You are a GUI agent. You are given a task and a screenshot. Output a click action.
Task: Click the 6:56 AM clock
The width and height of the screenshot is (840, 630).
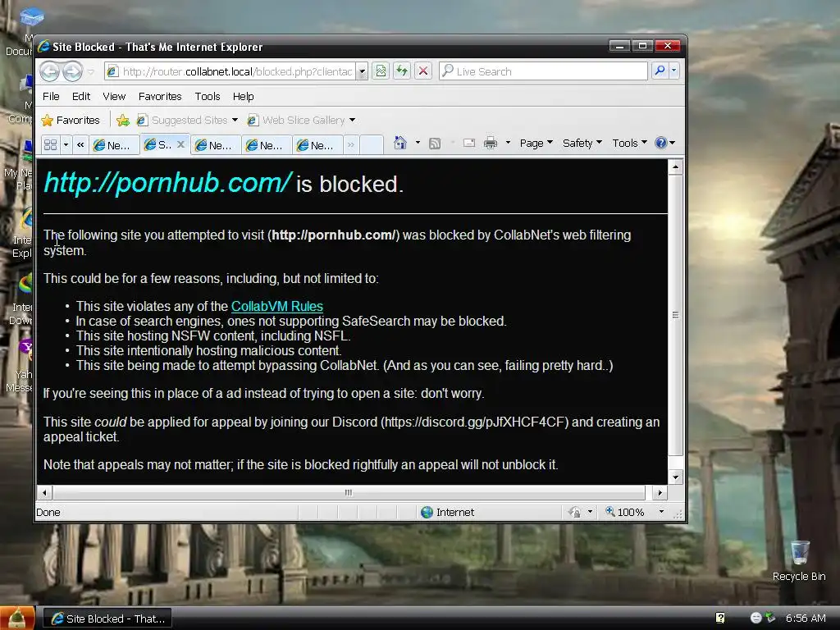click(806, 619)
